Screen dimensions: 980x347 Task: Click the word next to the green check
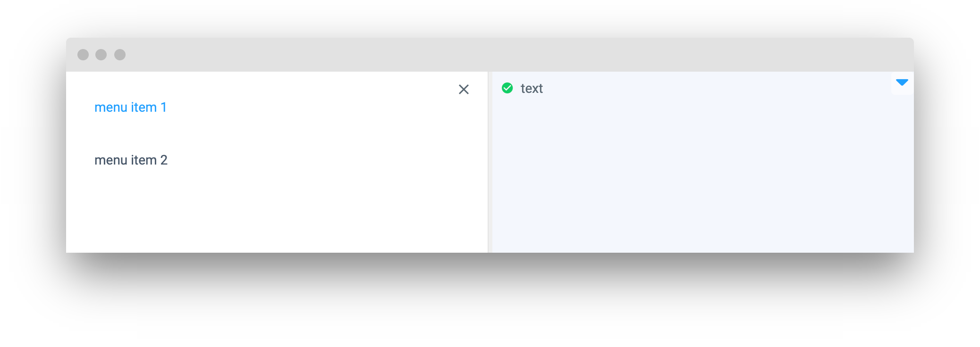coord(532,89)
